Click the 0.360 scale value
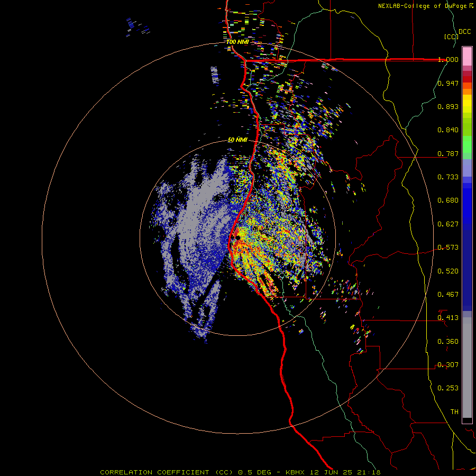This screenshot has height=476, width=476. click(448, 342)
